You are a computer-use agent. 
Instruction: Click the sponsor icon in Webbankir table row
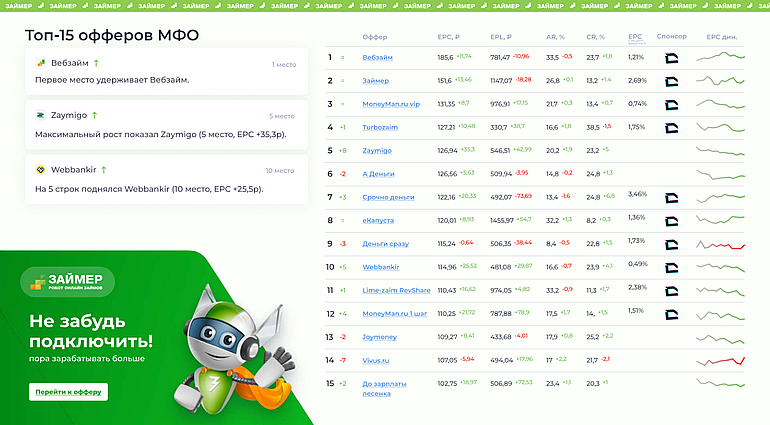671,268
